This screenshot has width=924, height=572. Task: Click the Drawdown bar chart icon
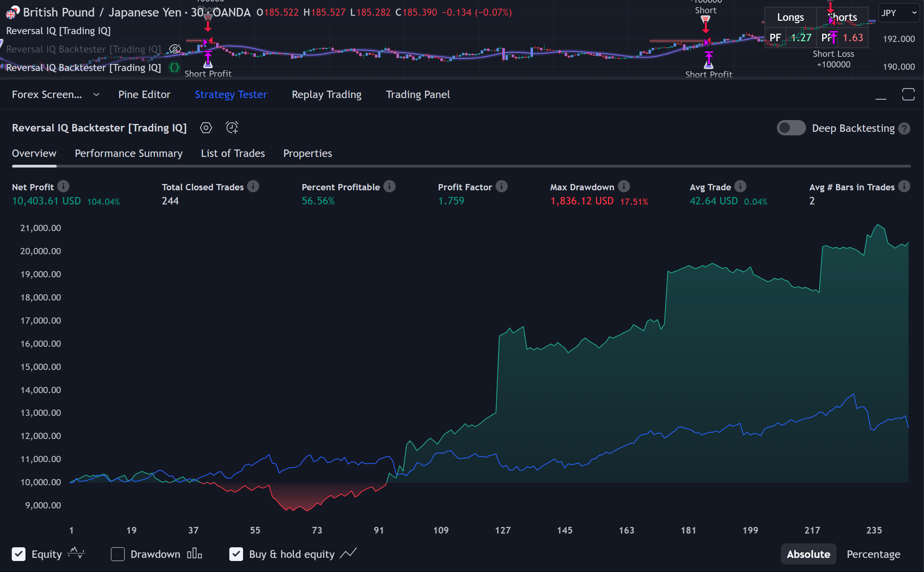[194, 554]
